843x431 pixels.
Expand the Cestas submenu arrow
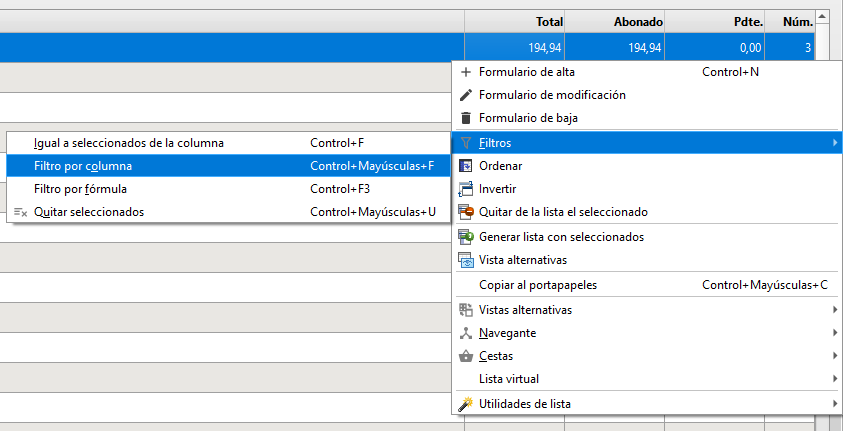(x=834, y=356)
